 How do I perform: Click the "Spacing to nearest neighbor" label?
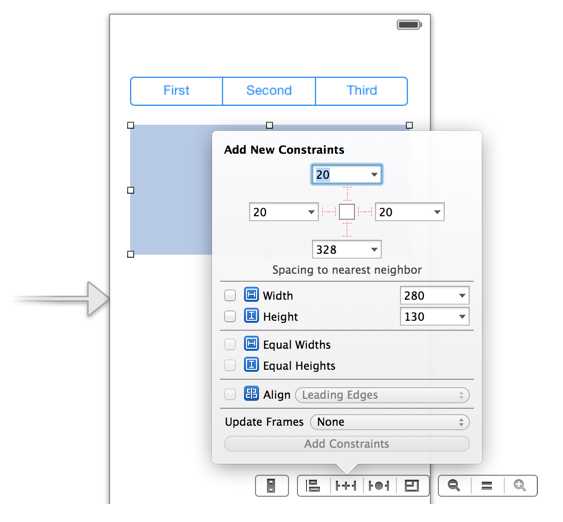[x=347, y=270]
